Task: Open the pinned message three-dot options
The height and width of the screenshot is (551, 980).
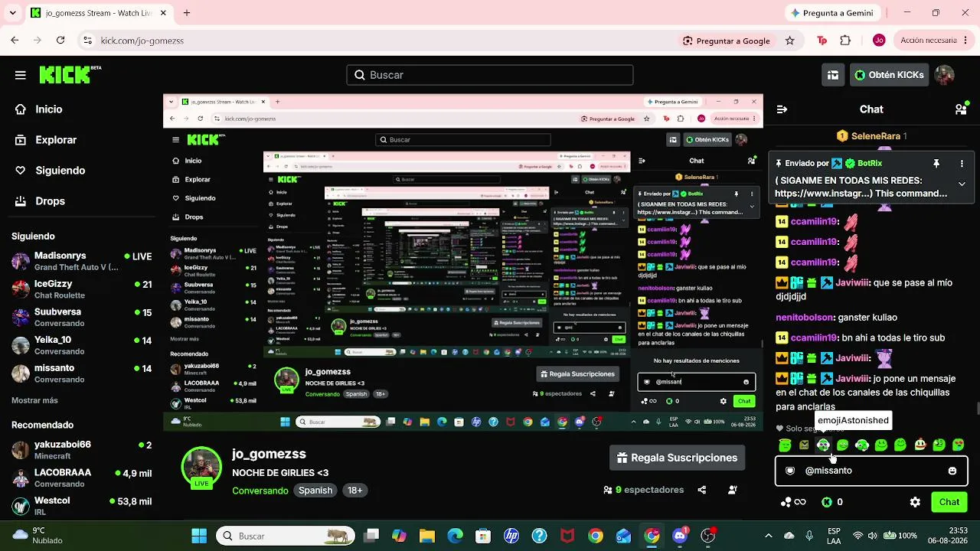Action: [x=962, y=164]
